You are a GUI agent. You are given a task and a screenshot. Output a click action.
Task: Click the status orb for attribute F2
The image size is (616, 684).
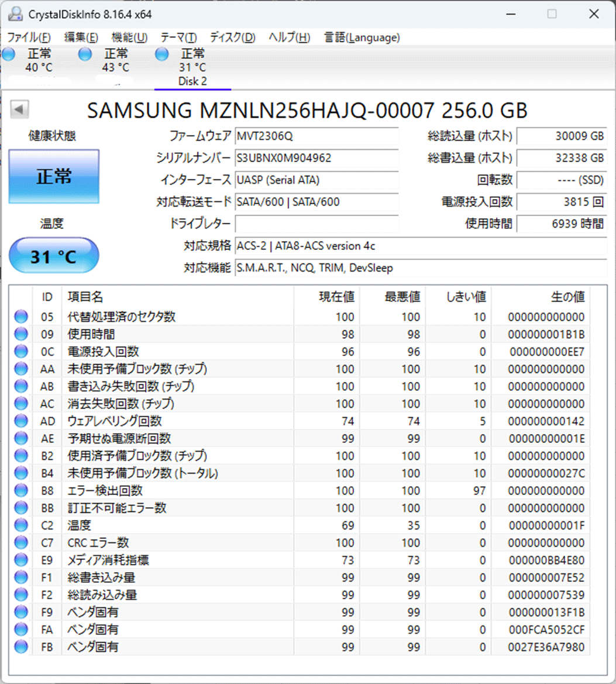(x=21, y=594)
